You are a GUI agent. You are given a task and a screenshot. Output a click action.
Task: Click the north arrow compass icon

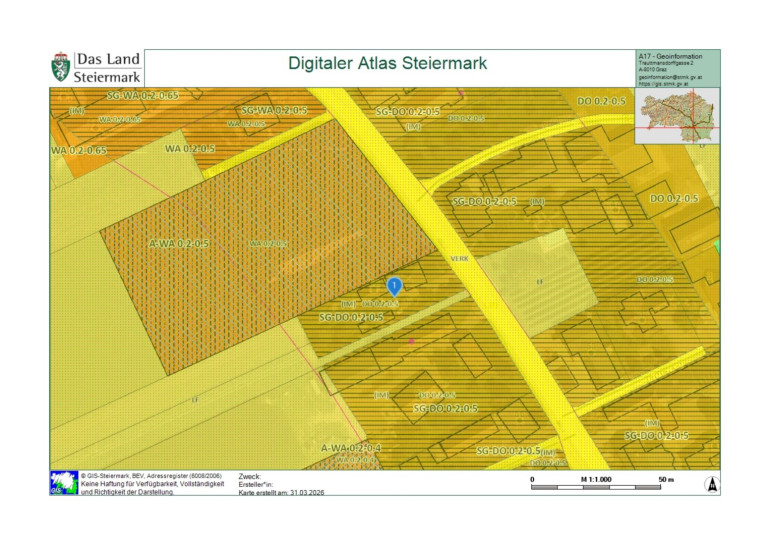pyautogui.click(x=711, y=484)
